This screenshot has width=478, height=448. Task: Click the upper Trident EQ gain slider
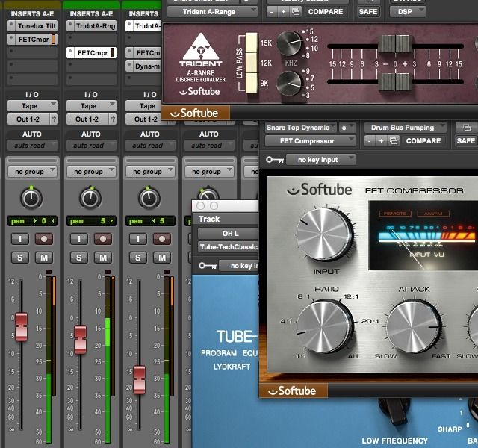395,44
